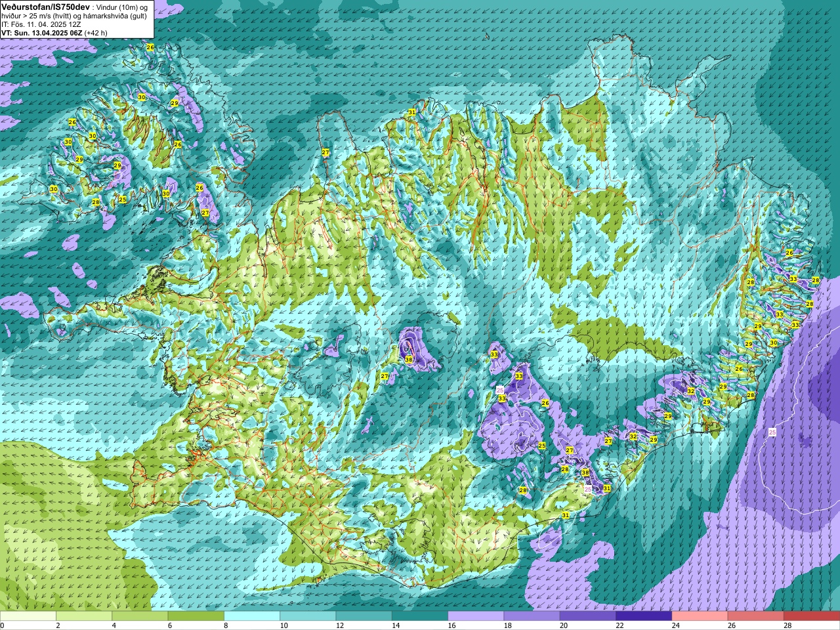Screen dimensions: 840x630
Task: Click the legend scale value "16"
Action: click(451, 625)
